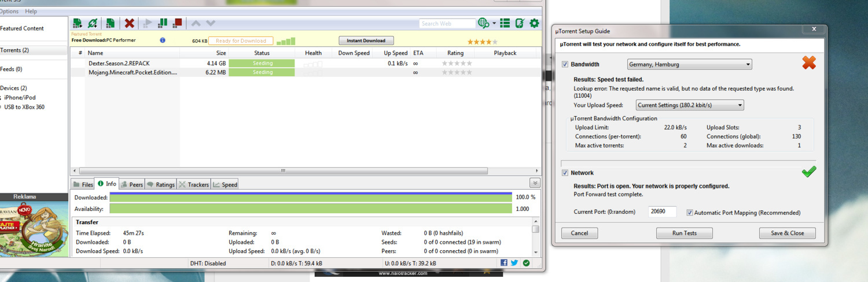
Task: Open the Help menu
Action: point(31,12)
